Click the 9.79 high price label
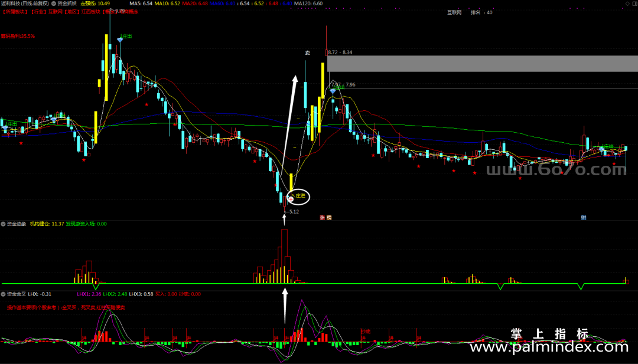638x364 pixels. (120, 11)
